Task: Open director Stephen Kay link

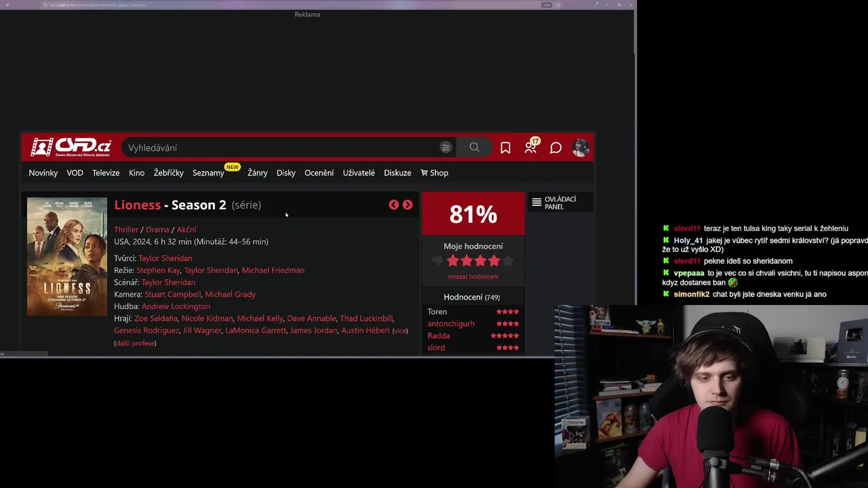Action: (x=158, y=270)
